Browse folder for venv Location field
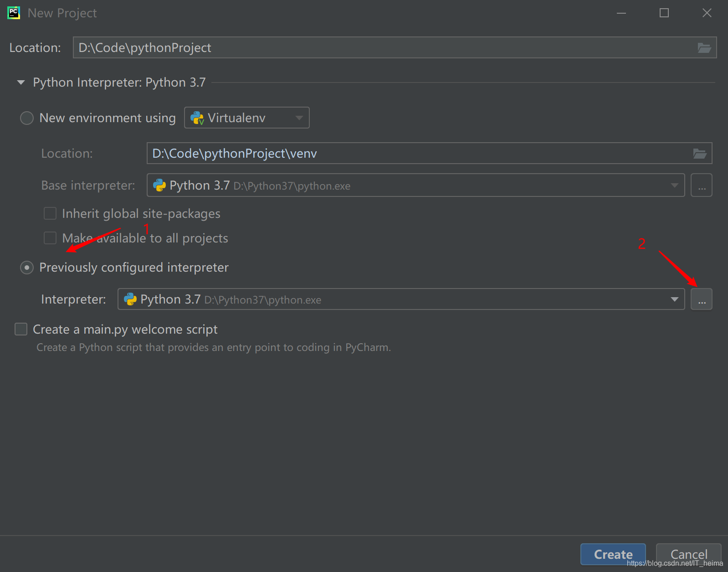Image resolution: width=728 pixels, height=572 pixels. coord(700,154)
